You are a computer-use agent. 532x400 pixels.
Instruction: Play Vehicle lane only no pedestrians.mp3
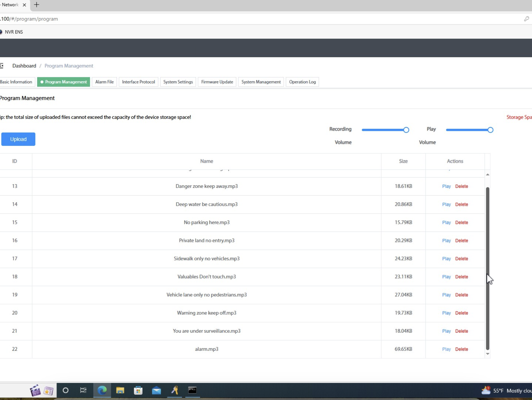click(446, 295)
